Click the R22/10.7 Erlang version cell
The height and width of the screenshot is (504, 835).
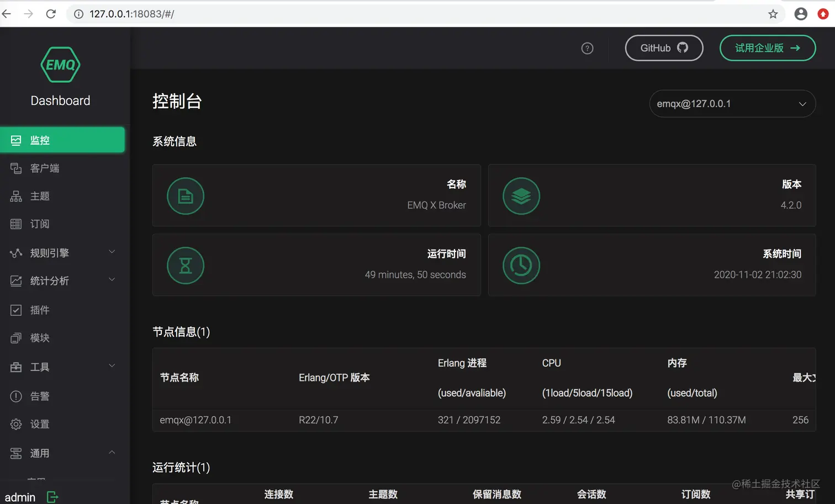pyautogui.click(x=319, y=420)
